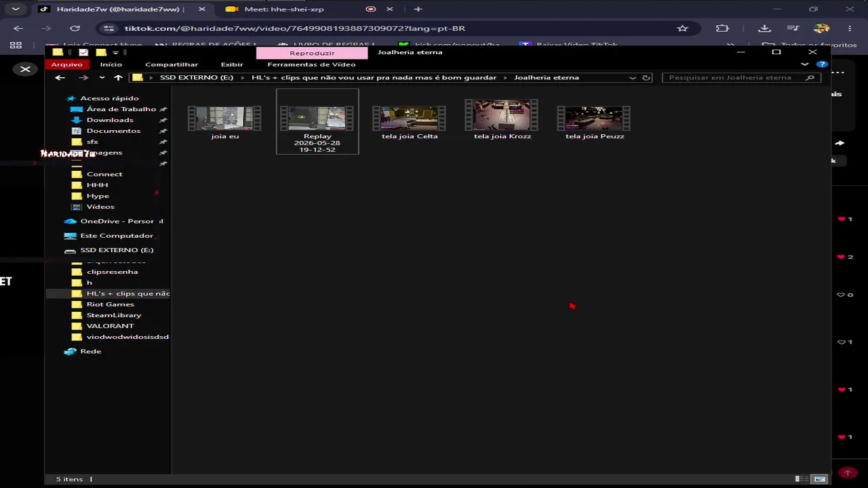The image size is (868, 488).
Task: Open Chrome downloads icon
Action: 764,28
